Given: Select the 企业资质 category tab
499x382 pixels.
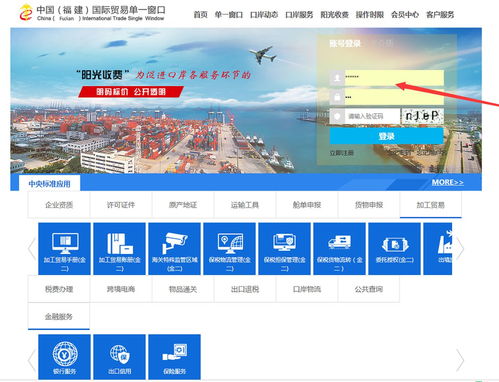Looking at the screenshot, I should point(59,205).
